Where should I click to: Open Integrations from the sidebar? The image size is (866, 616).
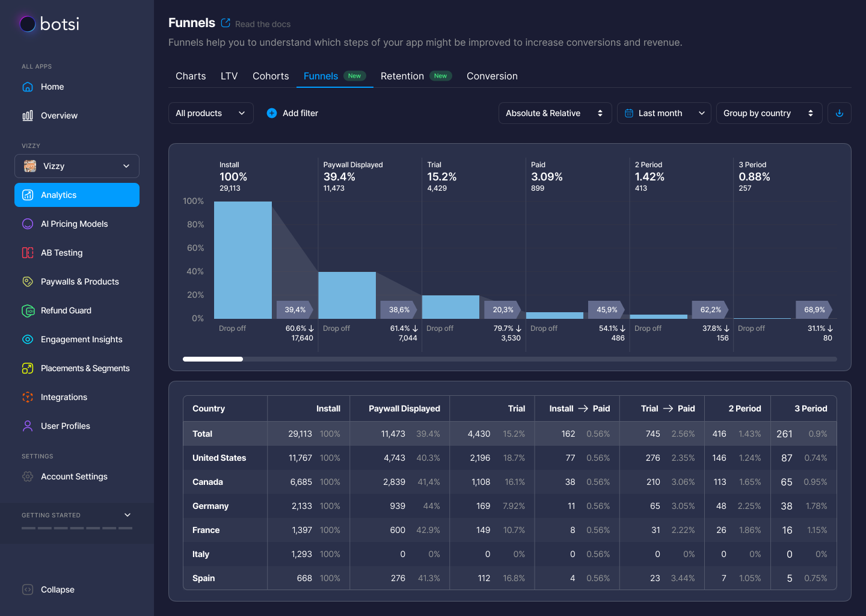(64, 397)
